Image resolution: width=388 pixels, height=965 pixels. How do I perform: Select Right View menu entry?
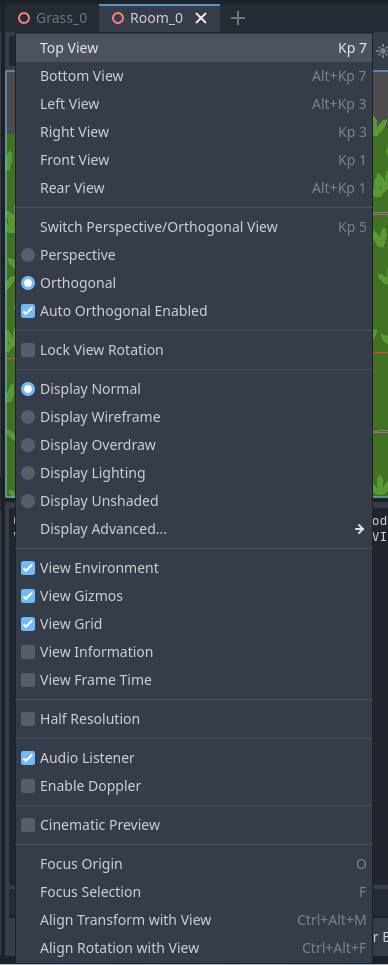[x=194, y=132]
